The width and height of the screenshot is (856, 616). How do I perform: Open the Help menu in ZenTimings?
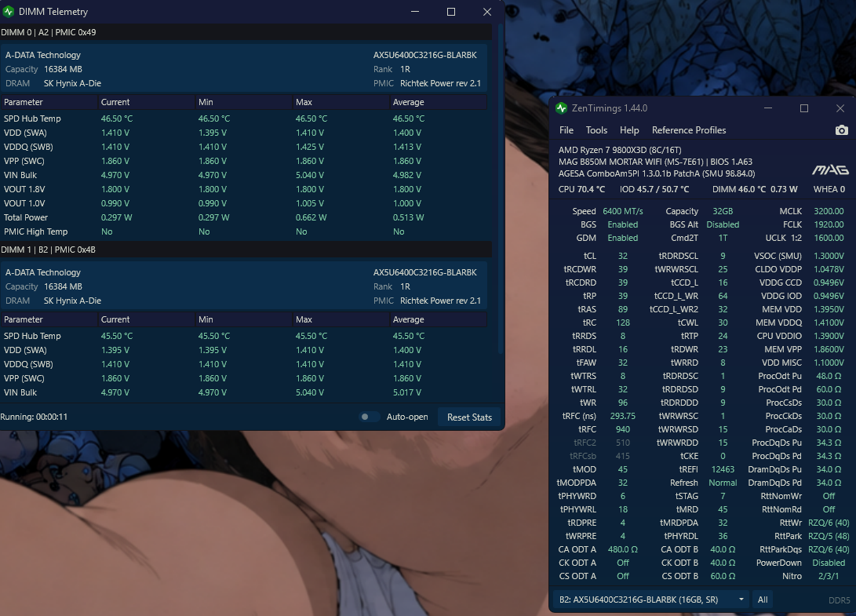[629, 130]
